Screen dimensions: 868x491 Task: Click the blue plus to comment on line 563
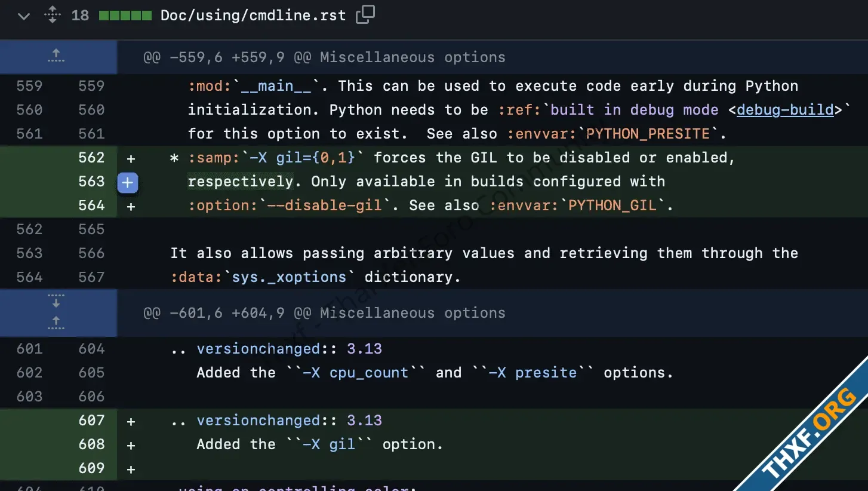coord(128,183)
